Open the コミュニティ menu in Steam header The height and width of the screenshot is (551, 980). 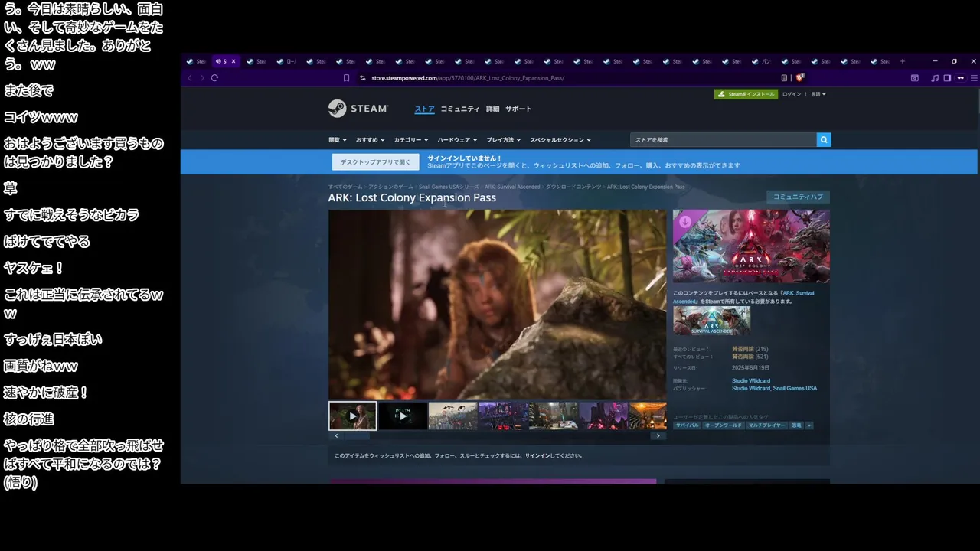(x=460, y=109)
